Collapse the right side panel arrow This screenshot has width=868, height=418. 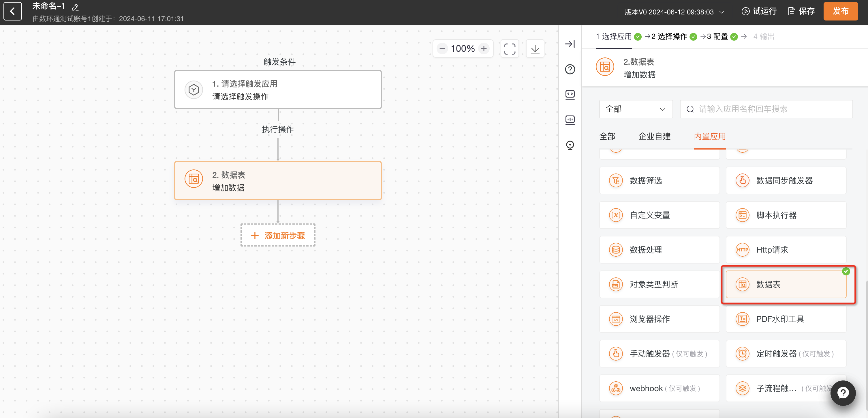570,44
